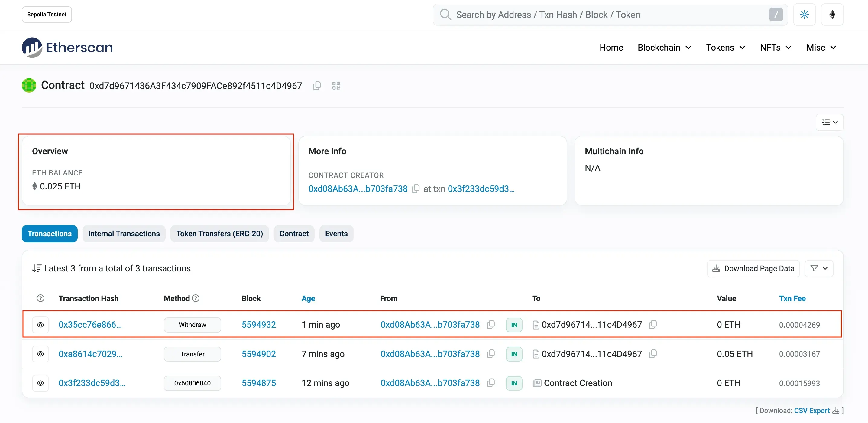Select the Token Transfers ERC-20 tab

tap(219, 233)
